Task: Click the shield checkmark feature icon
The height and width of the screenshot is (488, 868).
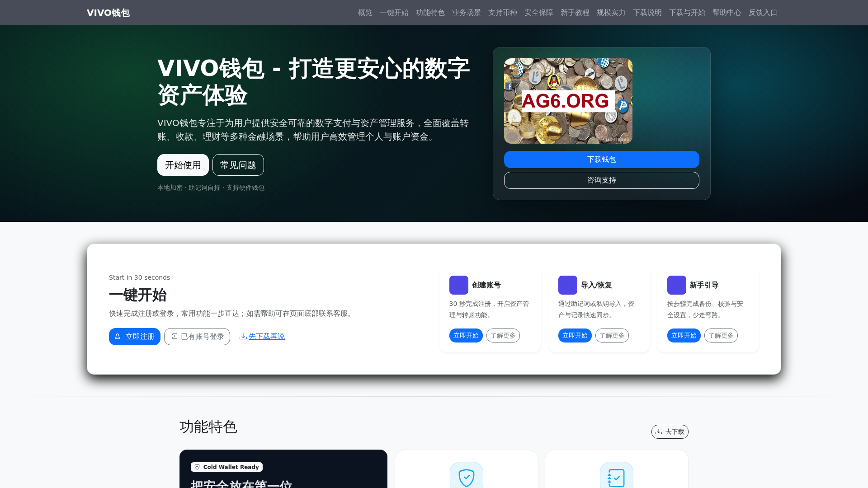Action: [x=467, y=477]
